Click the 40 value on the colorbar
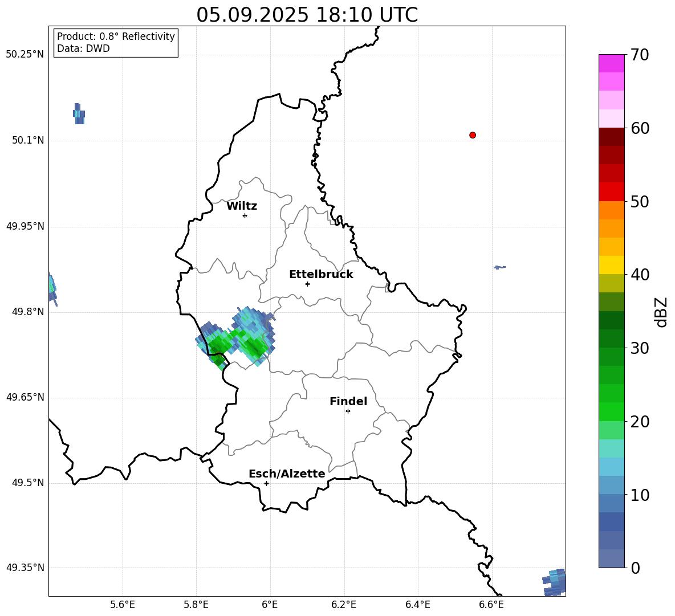Image resolution: width=675 pixels, height=616 pixels. [x=640, y=275]
